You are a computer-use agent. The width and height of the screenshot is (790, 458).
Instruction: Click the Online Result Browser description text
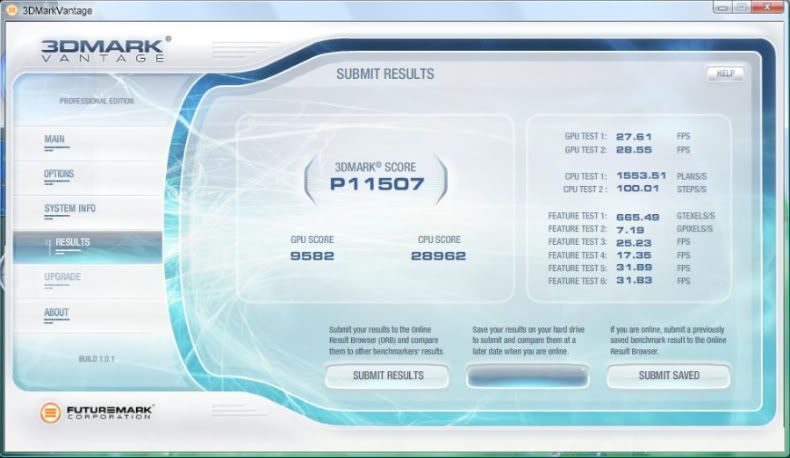386,341
